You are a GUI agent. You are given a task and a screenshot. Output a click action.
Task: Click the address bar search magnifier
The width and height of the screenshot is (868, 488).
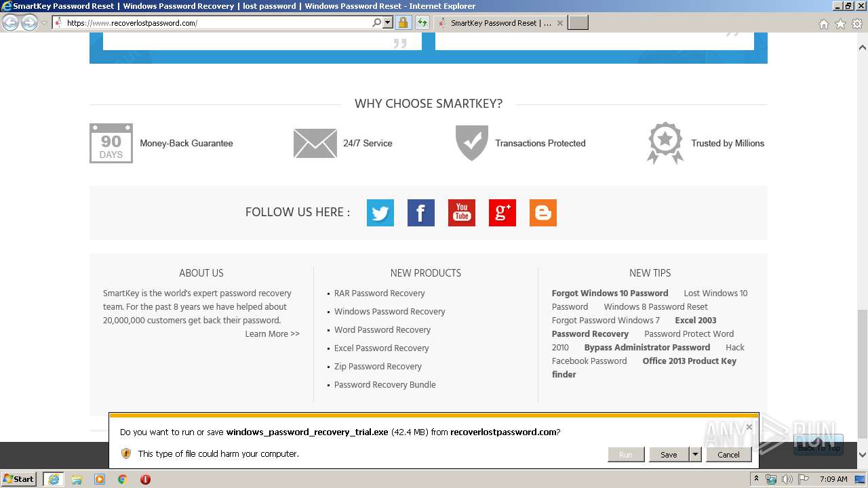coord(377,22)
